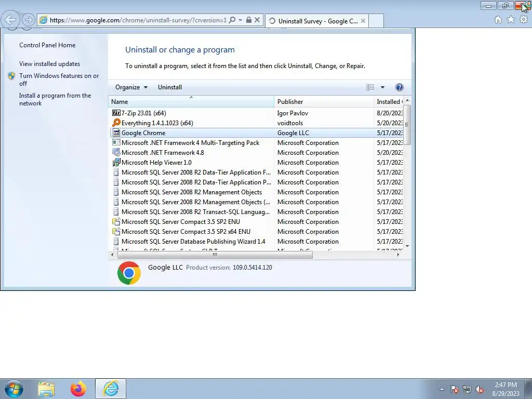
Task: Click the horizontal scrollbar right arrow
Action: pos(398,255)
